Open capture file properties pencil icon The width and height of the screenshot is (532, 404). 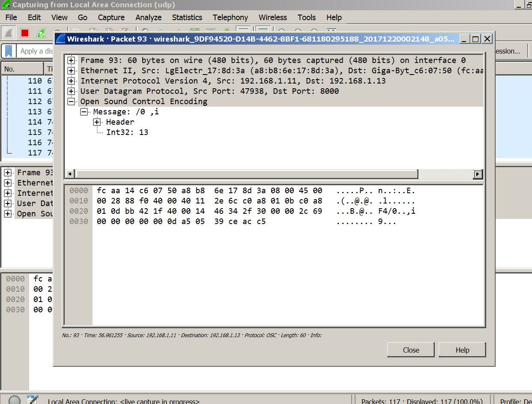(x=33, y=401)
